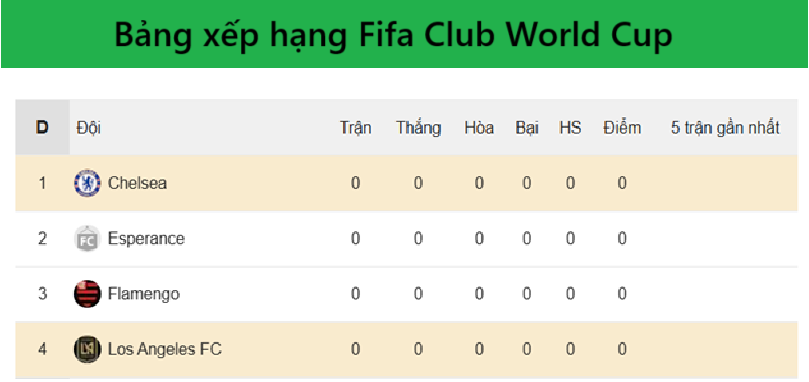Click the Đội column header
Image resolution: width=809 pixels, height=382 pixels.
[89, 128]
